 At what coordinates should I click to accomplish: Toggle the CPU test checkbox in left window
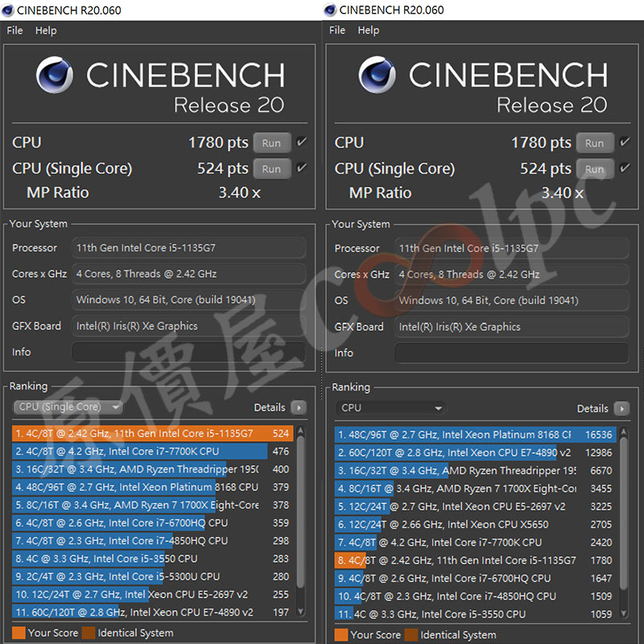301,142
